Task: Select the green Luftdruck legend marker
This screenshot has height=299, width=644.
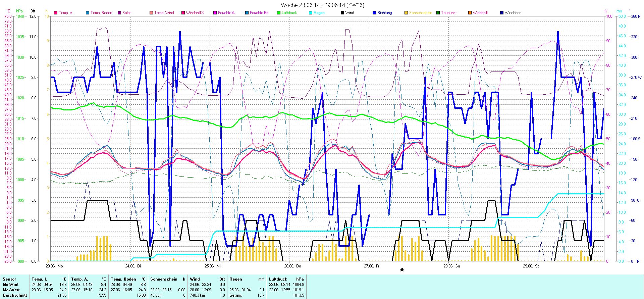Action: click(279, 13)
